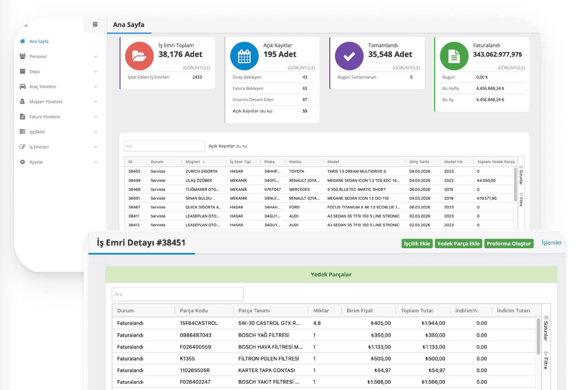The image size is (588, 390).
Task: Click the blue calendar Açık Kayıtlar icon
Action: [x=244, y=56]
